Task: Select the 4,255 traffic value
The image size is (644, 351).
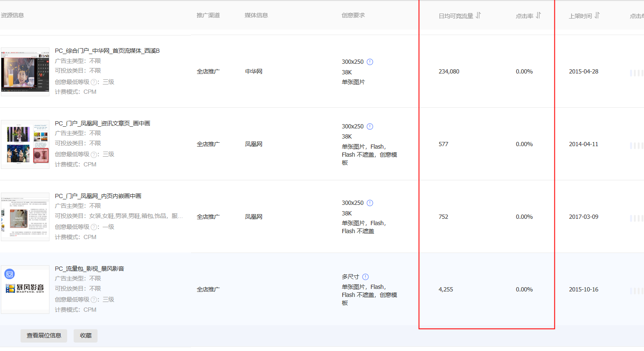Action: click(446, 289)
